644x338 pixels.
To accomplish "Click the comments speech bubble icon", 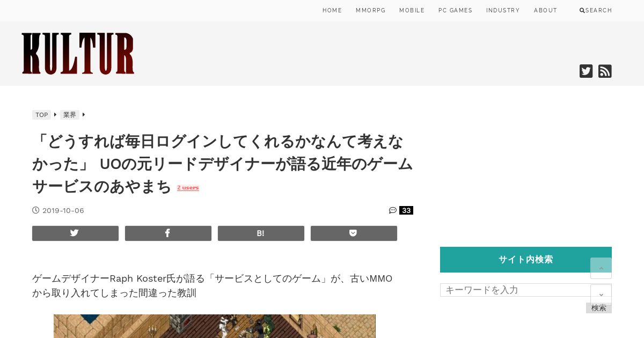I will click(393, 210).
